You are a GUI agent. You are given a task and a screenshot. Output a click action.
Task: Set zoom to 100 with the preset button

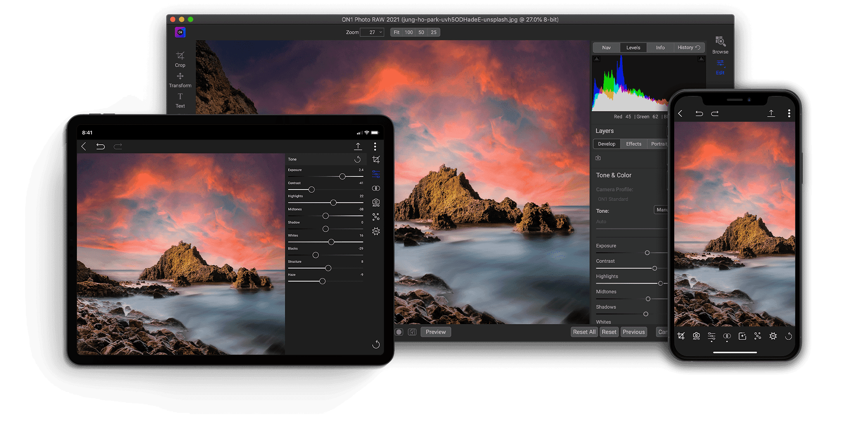coord(409,32)
